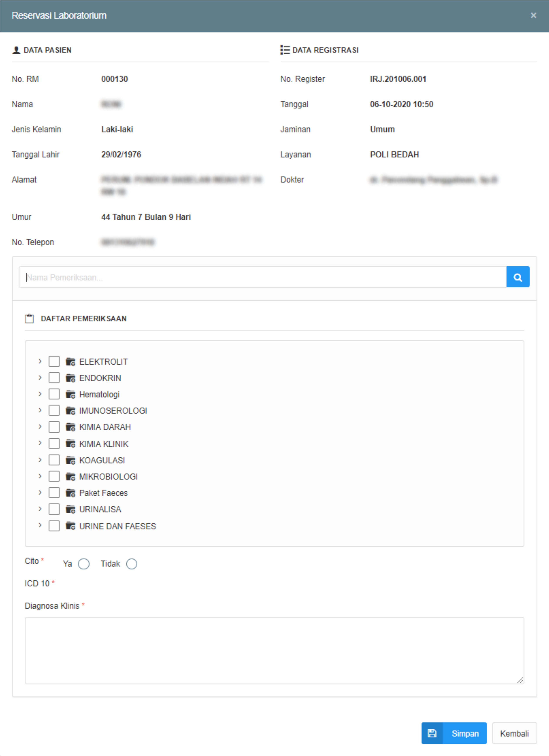Select the Cito Ya radio button
Image resolution: width=549 pixels, height=756 pixels.
84,564
